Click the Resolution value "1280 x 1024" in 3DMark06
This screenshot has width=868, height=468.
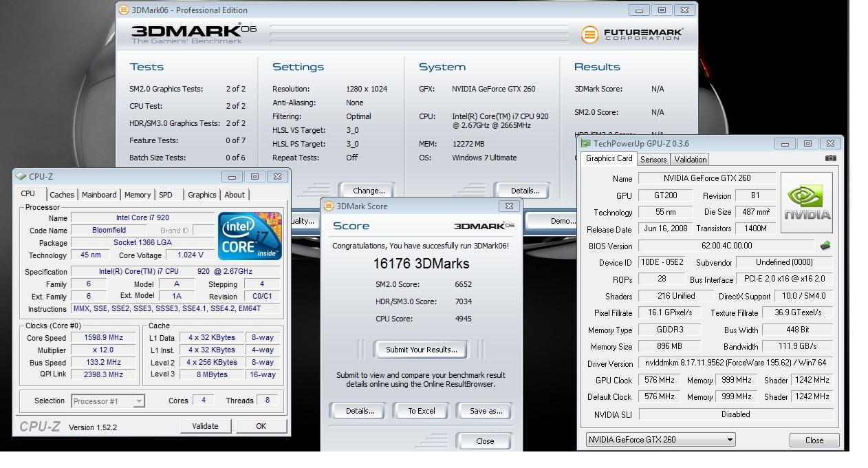[368, 89]
